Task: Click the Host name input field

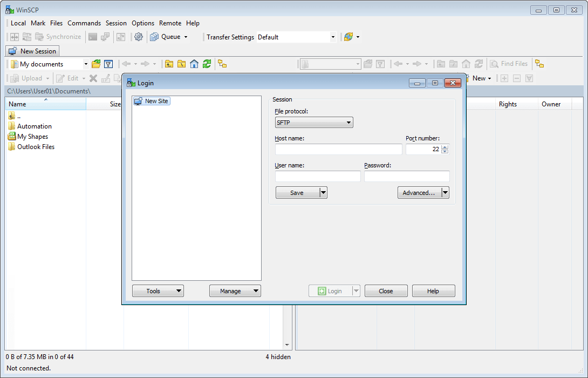Action: coord(339,149)
